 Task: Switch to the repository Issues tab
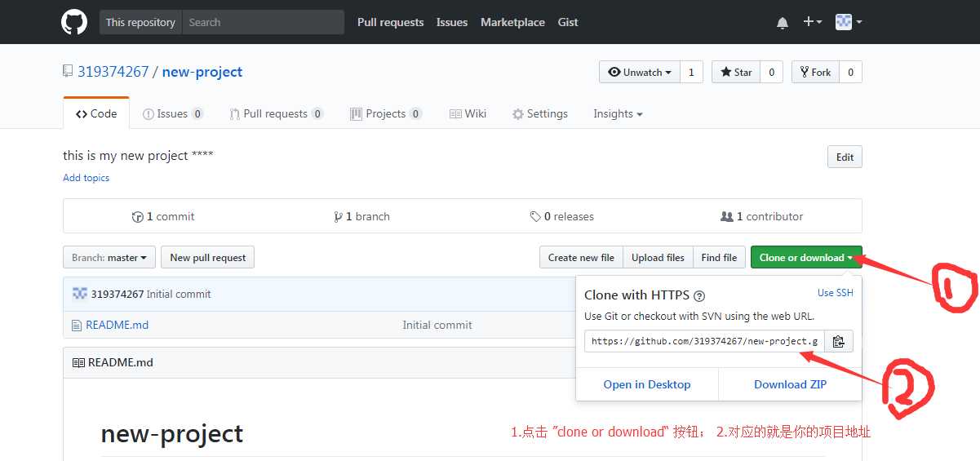[x=173, y=113]
